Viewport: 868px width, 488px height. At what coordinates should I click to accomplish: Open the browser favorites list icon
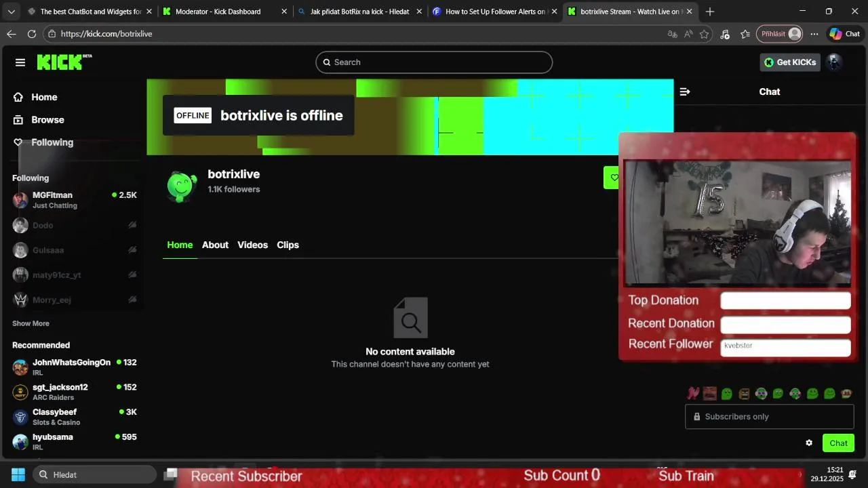(745, 34)
